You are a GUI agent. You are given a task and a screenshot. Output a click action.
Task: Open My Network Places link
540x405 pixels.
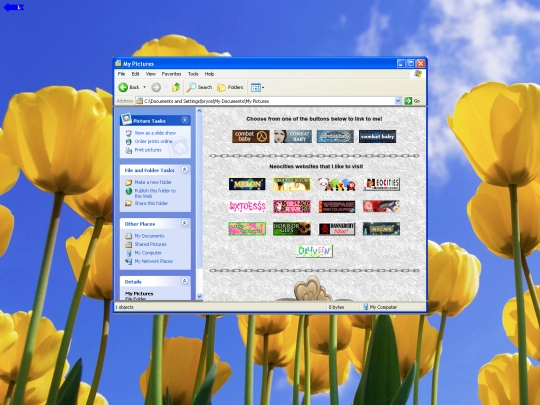154,261
